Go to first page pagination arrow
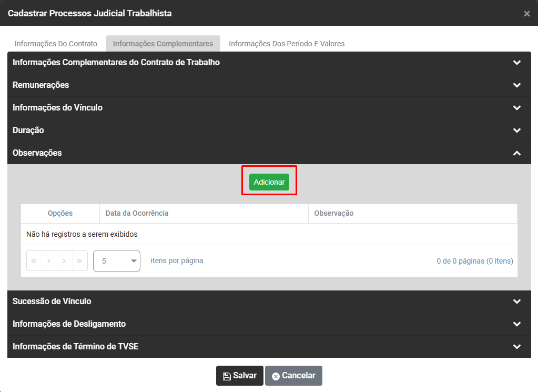Screen dimensions: 538x392 tap(34, 261)
